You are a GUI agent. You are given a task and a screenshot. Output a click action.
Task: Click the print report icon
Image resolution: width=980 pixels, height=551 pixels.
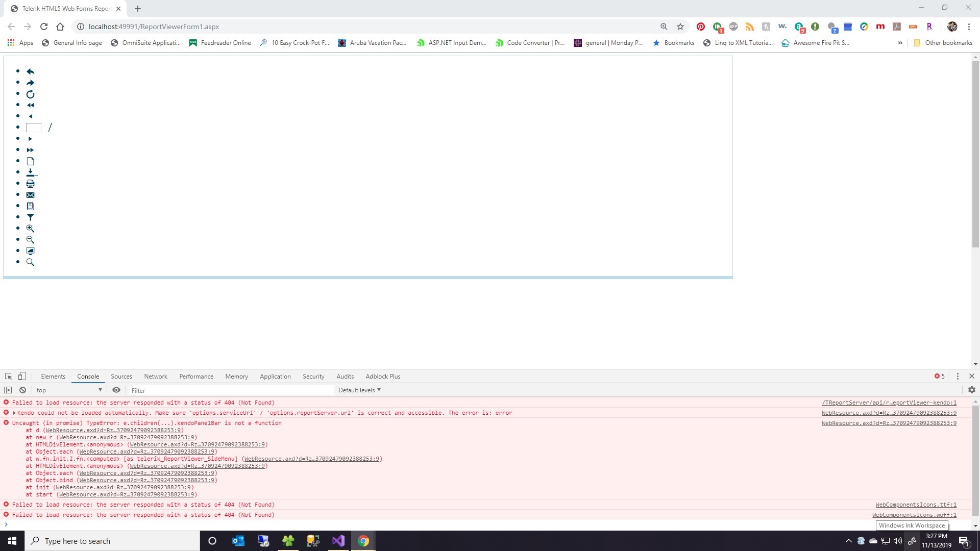(30, 184)
